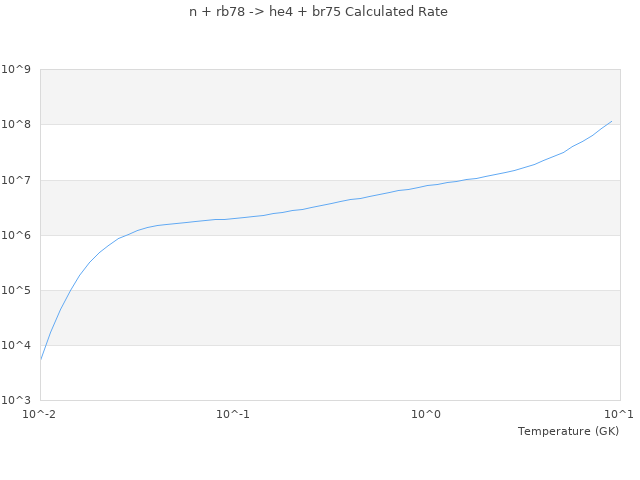This screenshot has width=640, height=480.
Task: Click the 10^-2 x-axis tick label
Action: (40, 414)
